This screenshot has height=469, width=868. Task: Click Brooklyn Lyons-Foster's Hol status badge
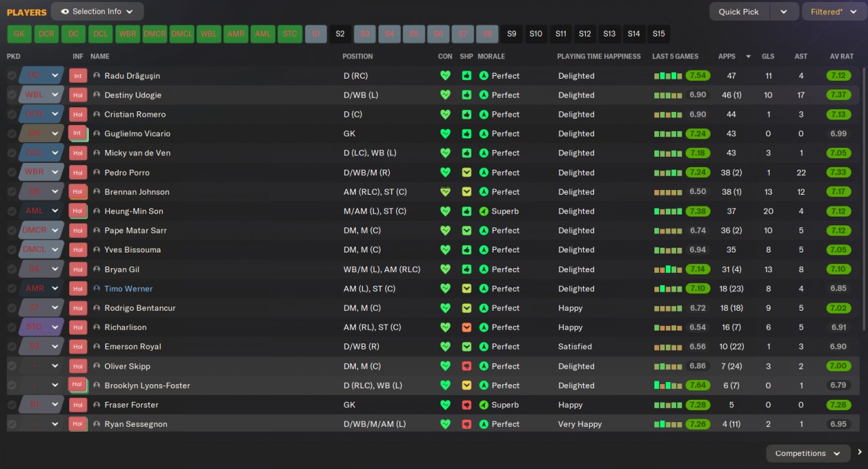(78, 385)
